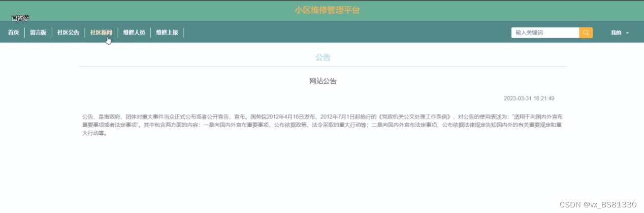
Task: Open 社区公告 page
Action: 68,33
